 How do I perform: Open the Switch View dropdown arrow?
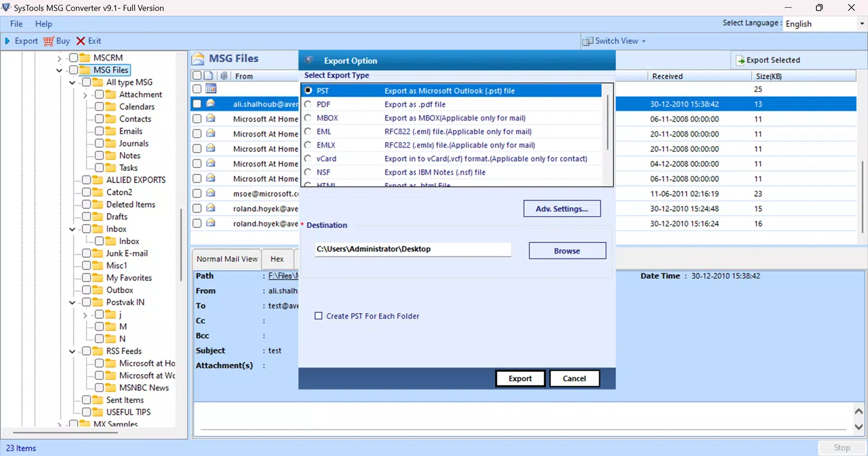pyautogui.click(x=644, y=41)
